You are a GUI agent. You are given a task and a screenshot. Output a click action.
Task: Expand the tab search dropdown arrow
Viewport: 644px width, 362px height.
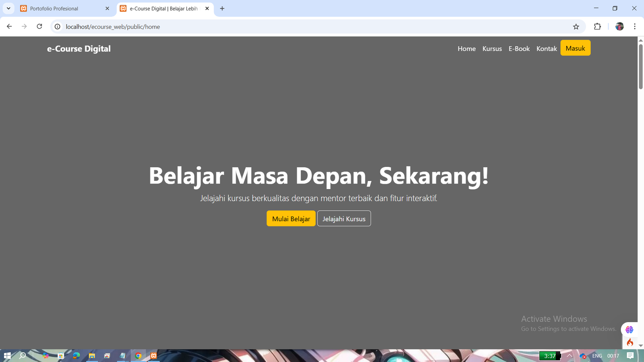coord(8,8)
